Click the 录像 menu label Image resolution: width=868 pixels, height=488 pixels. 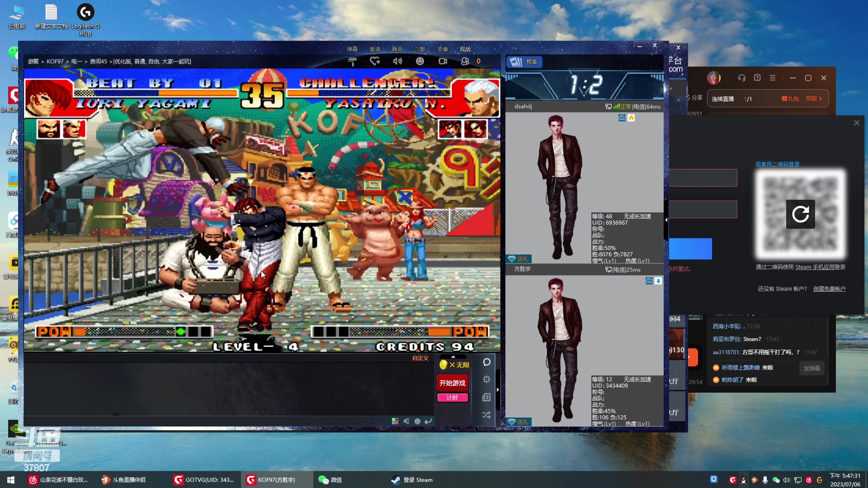pyautogui.click(x=443, y=49)
